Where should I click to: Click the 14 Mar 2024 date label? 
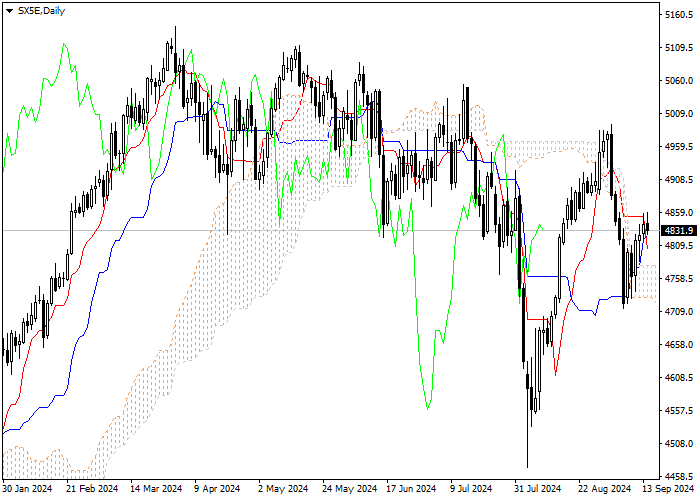pyautogui.click(x=156, y=489)
